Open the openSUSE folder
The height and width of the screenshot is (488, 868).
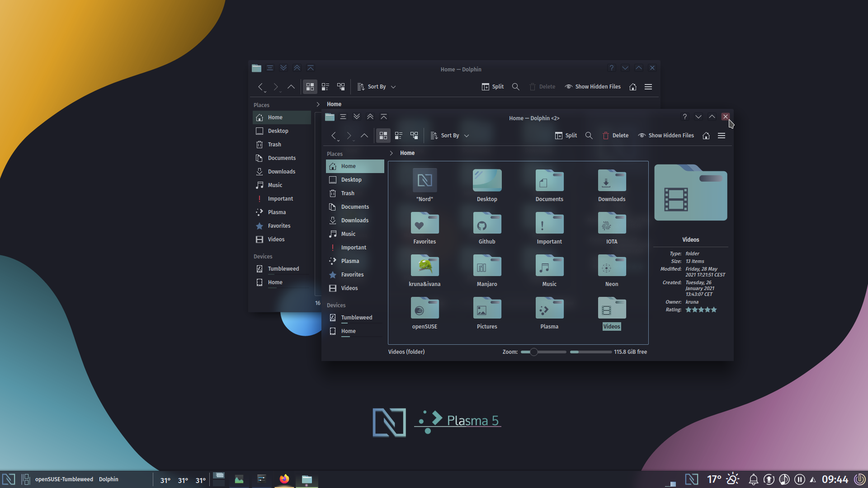(x=425, y=308)
